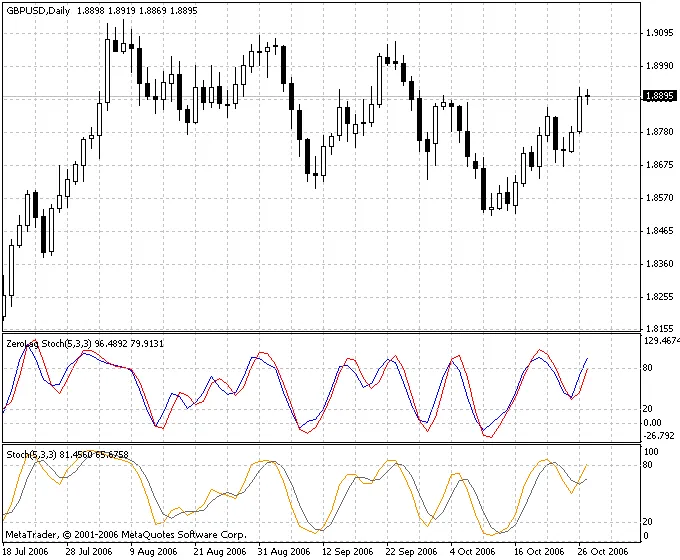Click the 129.4674 ZeroLag scale value
The width and height of the screenshot is (680, 560).
tap(661, 341)
